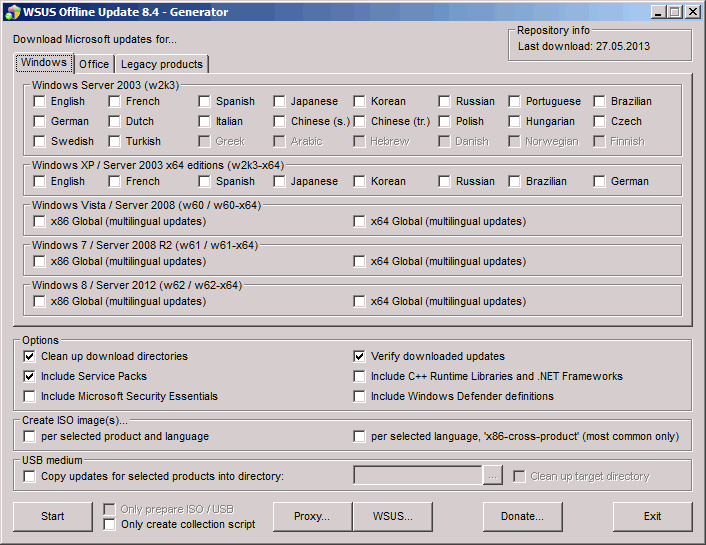Screen dimensions: 706x545
Task: Check Brazilian under w2k3-x64 editions
Action: click(x=514, y=182)
